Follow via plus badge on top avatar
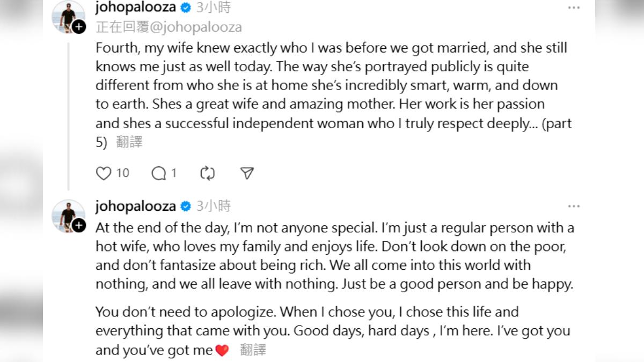 [x=79, y=26]
